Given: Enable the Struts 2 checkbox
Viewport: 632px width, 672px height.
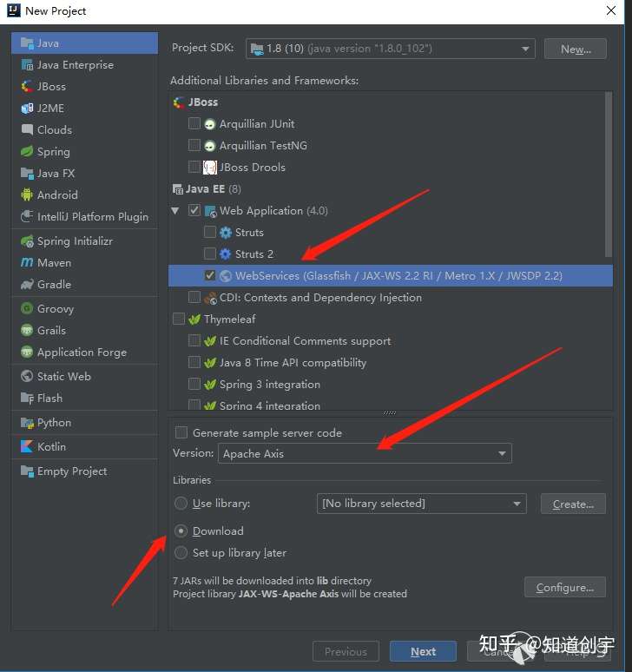Looking at the screenshot, I should point(210,254).
